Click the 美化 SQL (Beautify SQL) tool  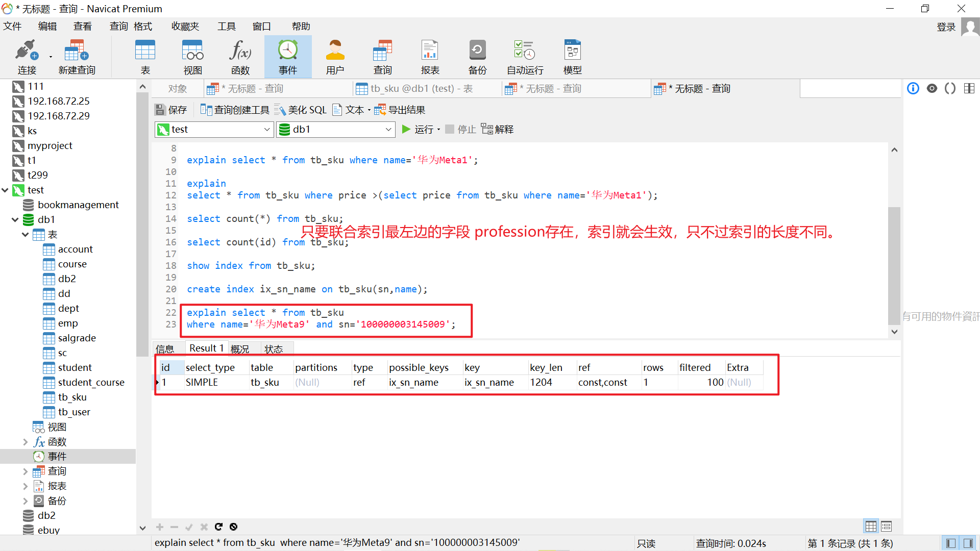pyautogui.click(x=301, y=110)
